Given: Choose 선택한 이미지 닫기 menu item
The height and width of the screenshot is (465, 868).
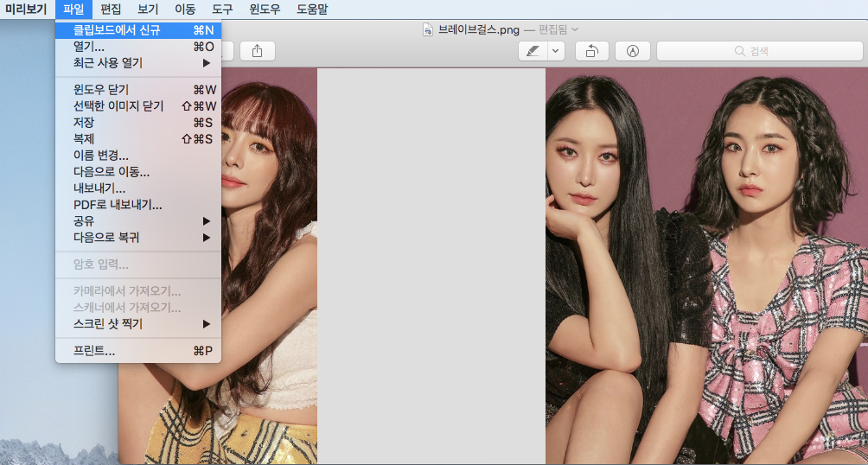Looking at the screenshot, I should click(x=138, y=106).
